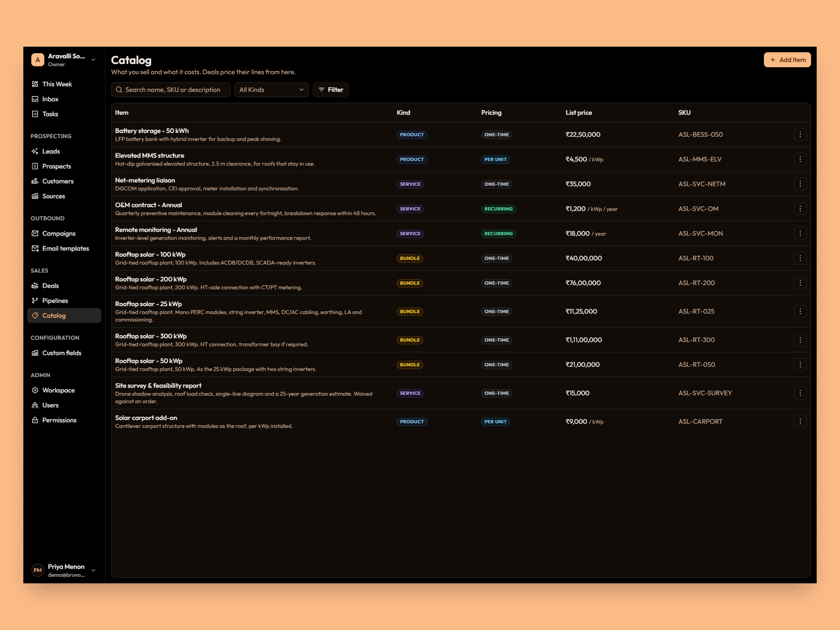Click the Permissions lock icon

point(35,420)
